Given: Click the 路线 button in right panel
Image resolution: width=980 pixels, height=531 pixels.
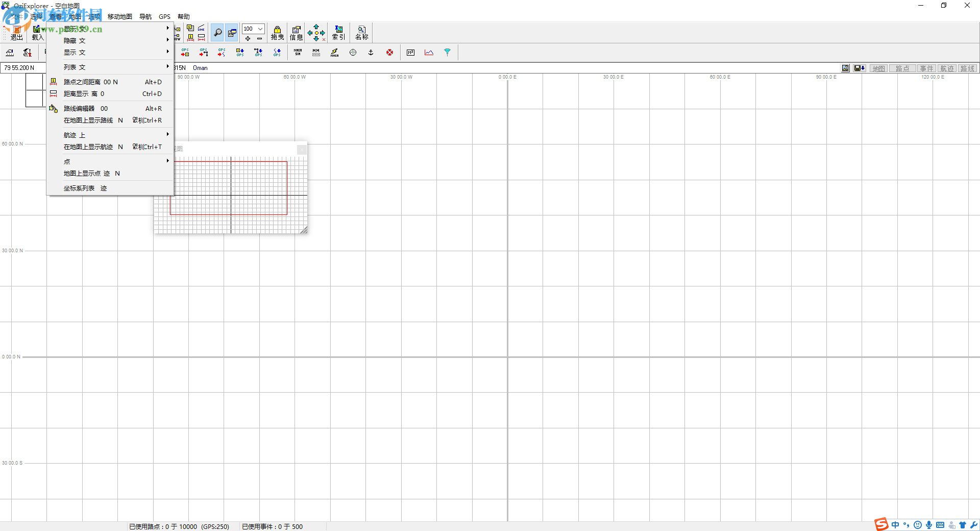Looking at the screenshot, I should click(x=967, y=68).
